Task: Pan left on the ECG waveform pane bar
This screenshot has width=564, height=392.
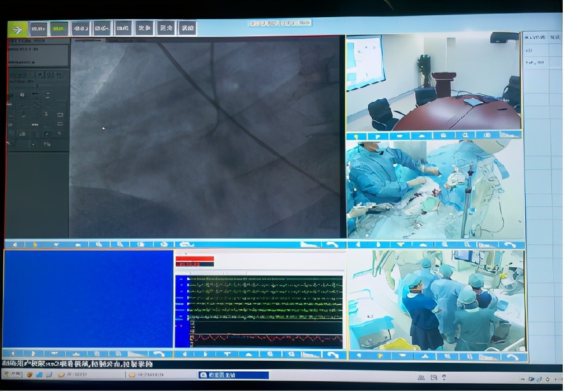Action: 185,354
